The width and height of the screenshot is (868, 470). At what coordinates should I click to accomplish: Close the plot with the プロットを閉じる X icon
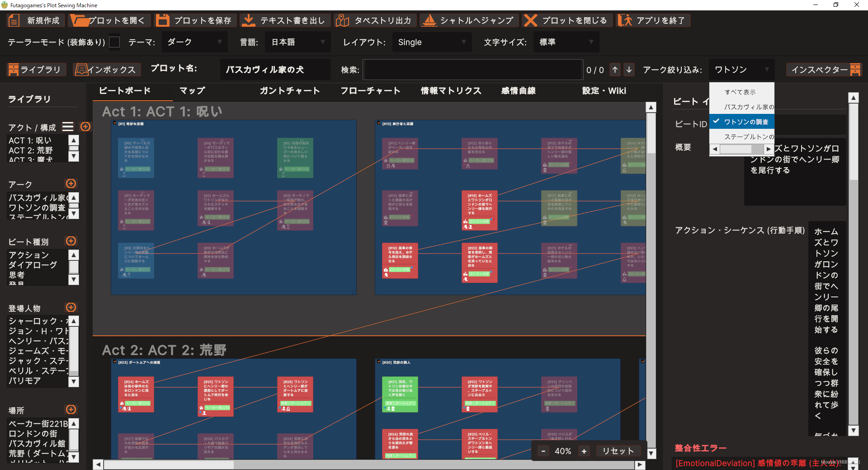[531, 20]
